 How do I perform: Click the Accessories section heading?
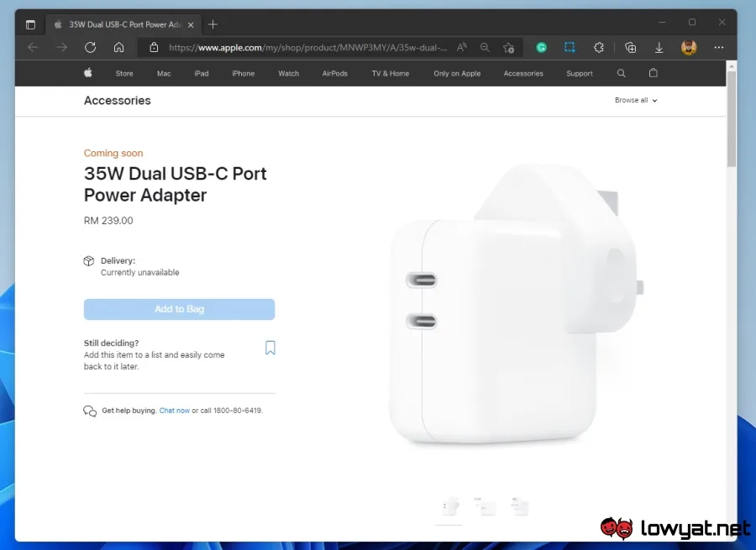pos(117,100)
